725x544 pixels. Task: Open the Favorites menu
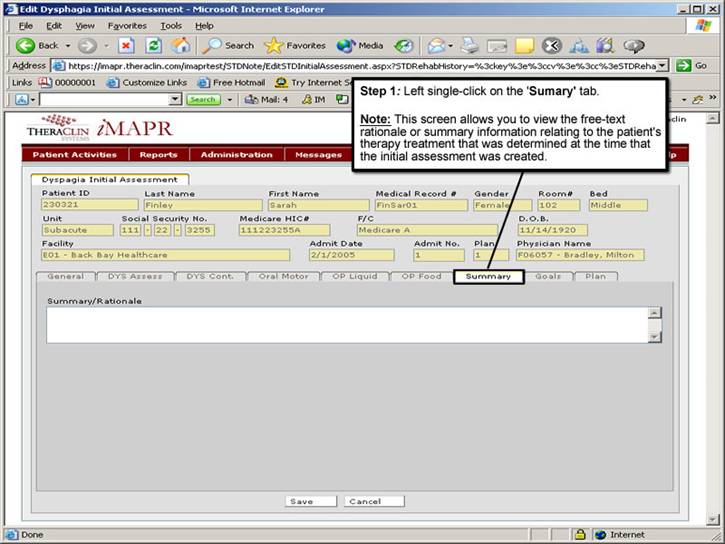(x=126, y=25)
